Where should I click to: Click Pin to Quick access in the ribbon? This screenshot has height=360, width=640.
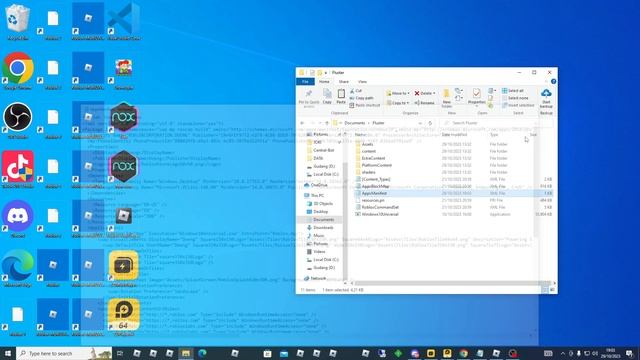click(x=309, y=98)
